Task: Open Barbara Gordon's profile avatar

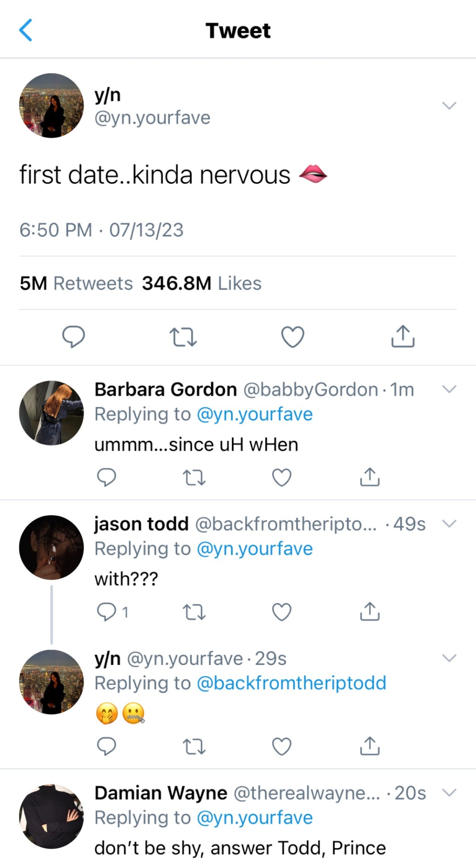Action: click(x=52, y=413)
